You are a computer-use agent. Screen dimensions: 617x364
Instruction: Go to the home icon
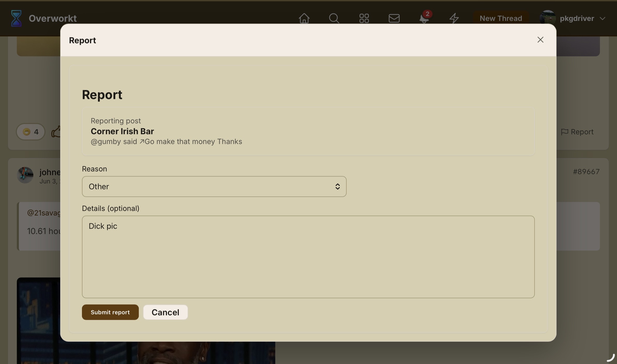click(x=304, y=18)
